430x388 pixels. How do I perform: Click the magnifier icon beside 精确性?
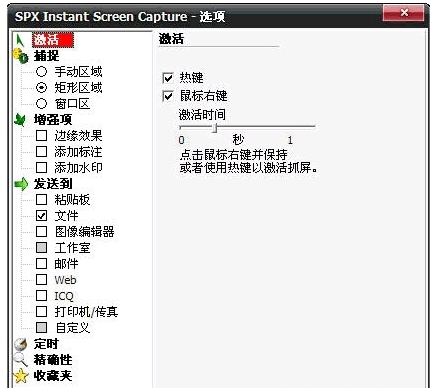[20, 360]
